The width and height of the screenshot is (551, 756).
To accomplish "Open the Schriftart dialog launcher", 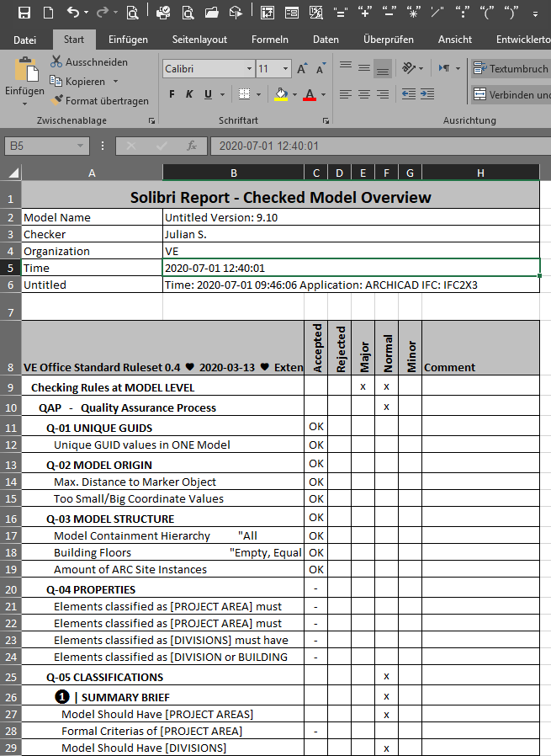I will (326, 121).
